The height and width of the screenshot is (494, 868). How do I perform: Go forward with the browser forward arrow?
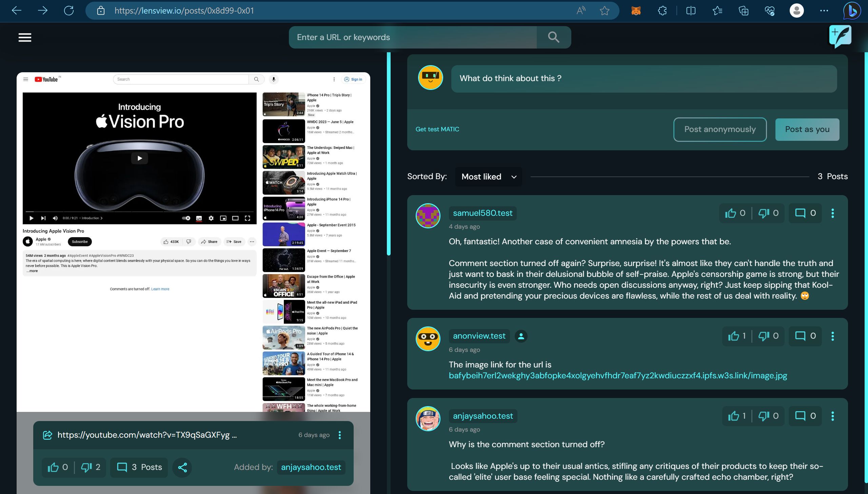pyautogui.click(x=43, y=11)
